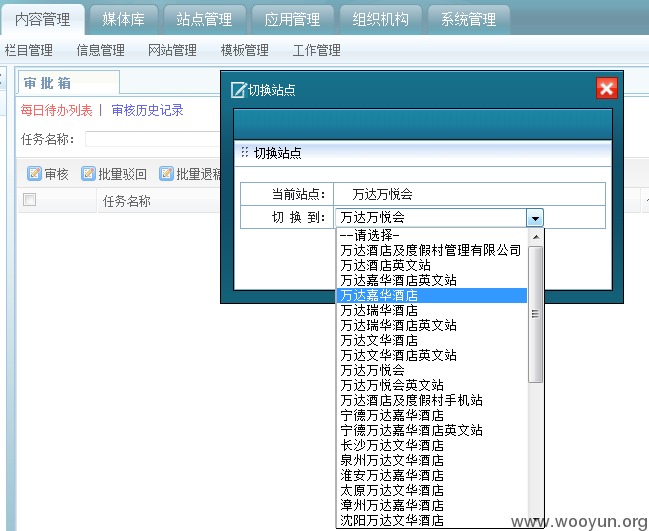Toggle the select-all checkbox in table header
The height and width of the screenshot is (531, 649).
click(29, 199)
